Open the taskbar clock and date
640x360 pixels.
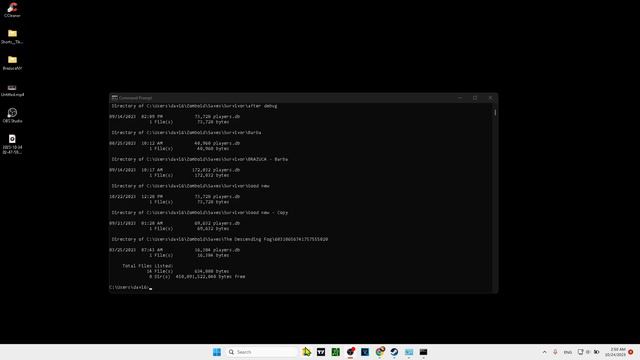tap(615, 352)
